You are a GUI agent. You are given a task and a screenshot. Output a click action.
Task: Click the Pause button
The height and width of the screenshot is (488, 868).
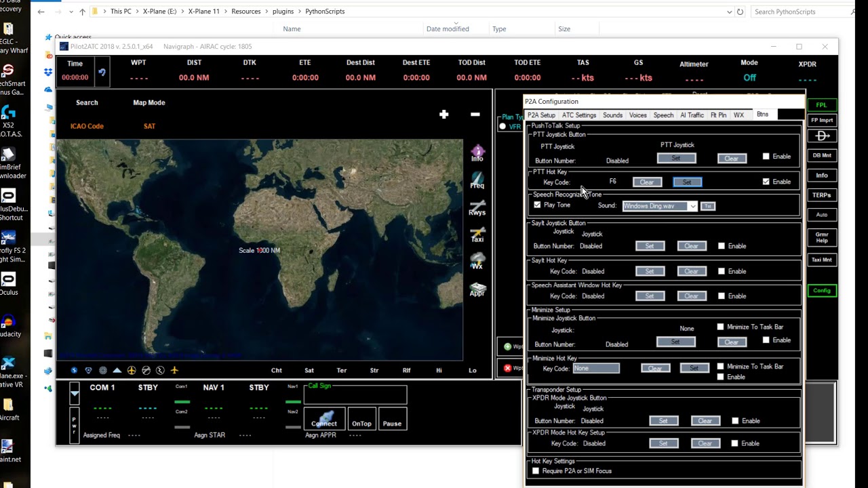click(392, 418)
